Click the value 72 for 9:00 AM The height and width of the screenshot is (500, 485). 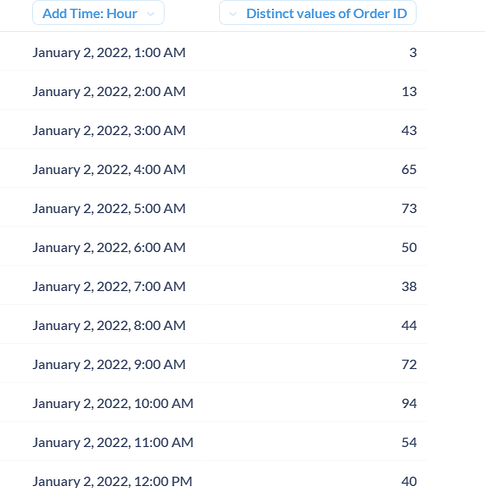click(x=409, y=364)
